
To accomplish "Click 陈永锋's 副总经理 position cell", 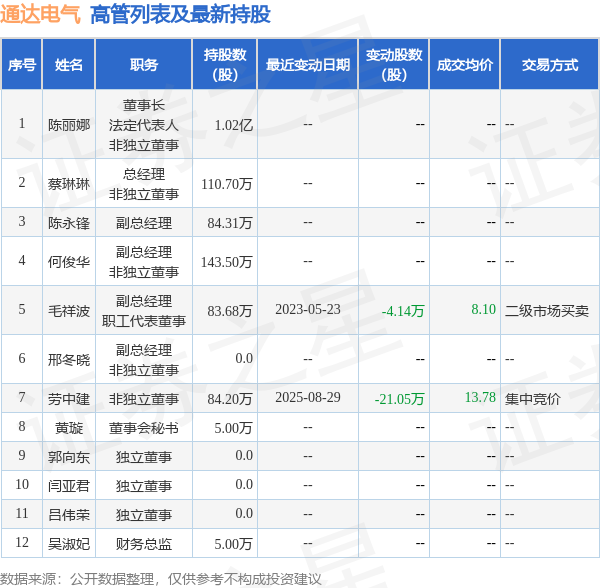I will tap(143, 223).
